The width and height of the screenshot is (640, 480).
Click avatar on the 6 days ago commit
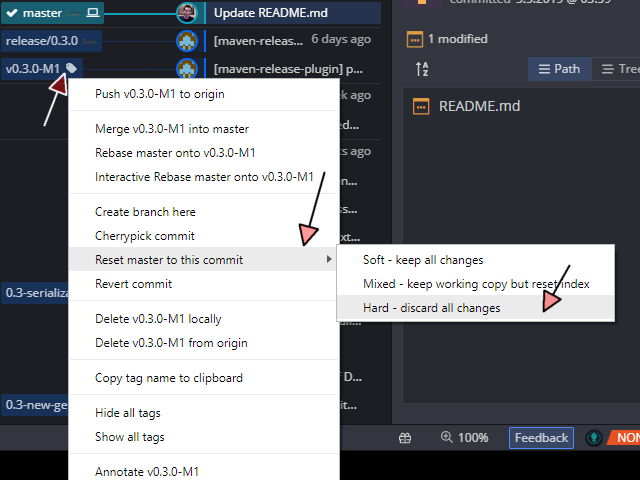point(187,41)
